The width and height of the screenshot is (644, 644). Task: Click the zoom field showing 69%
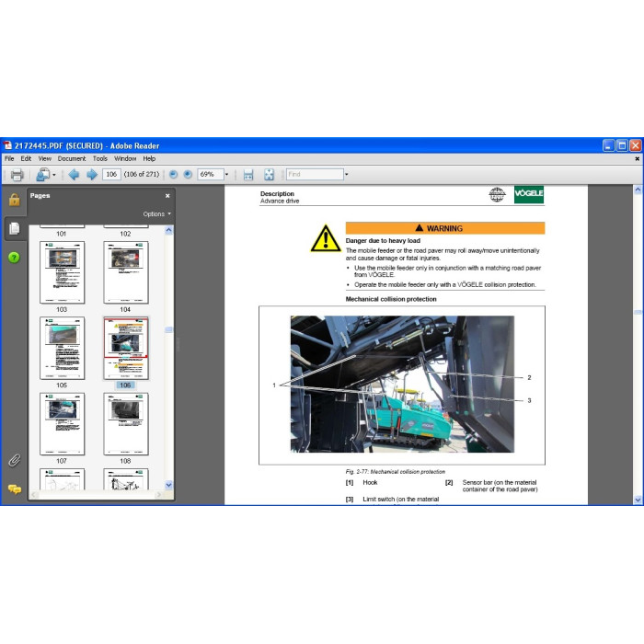(211, 175)
